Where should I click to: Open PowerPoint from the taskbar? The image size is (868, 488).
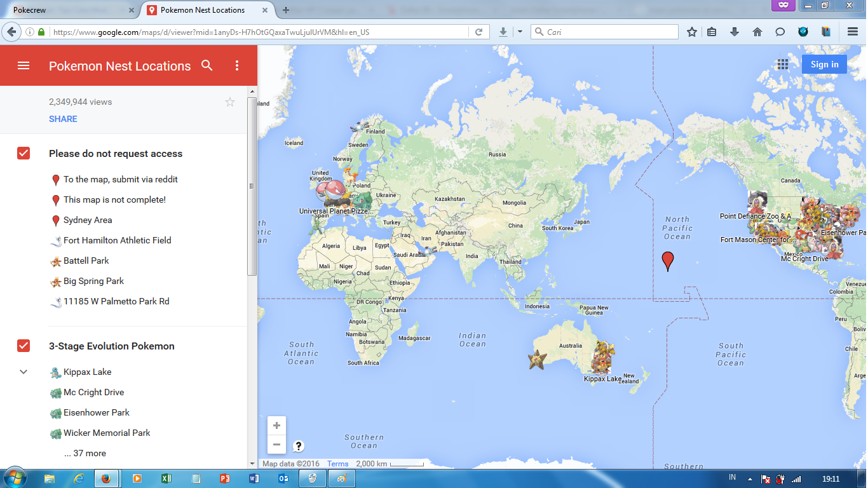[224, 478]
